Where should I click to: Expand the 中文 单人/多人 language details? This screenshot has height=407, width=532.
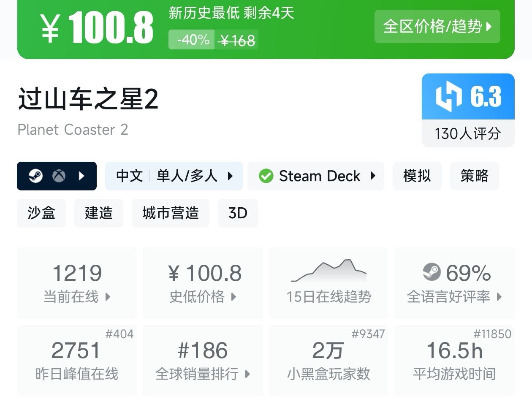point(174,176)
